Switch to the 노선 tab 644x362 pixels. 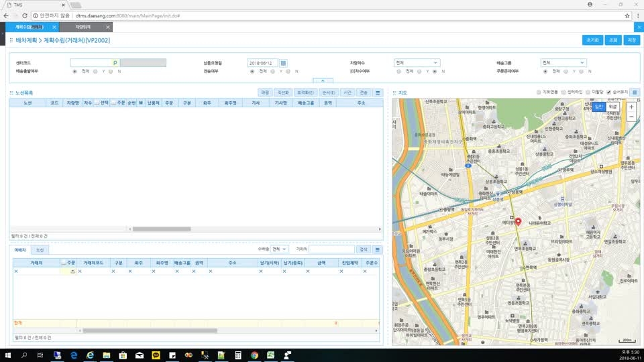click(40, 249)
